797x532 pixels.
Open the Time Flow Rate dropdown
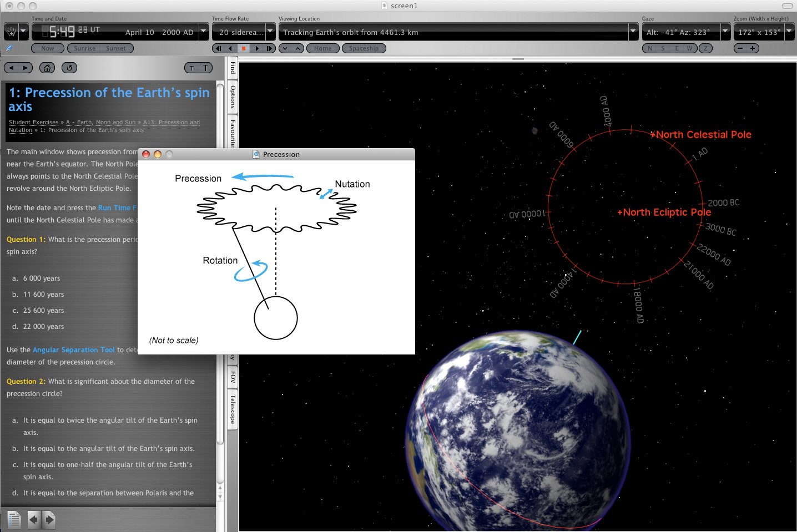pyautogui.click(x=270, y=32)
